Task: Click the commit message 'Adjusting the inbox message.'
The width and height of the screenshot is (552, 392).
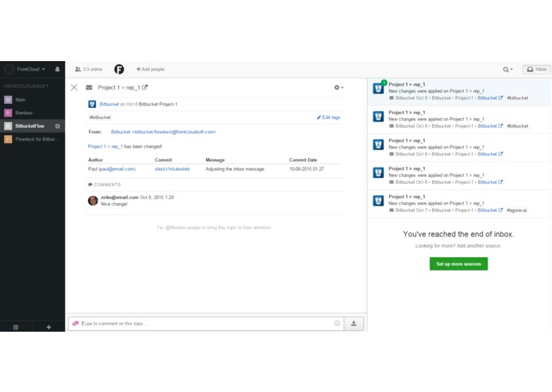Action: pos(235,169)
